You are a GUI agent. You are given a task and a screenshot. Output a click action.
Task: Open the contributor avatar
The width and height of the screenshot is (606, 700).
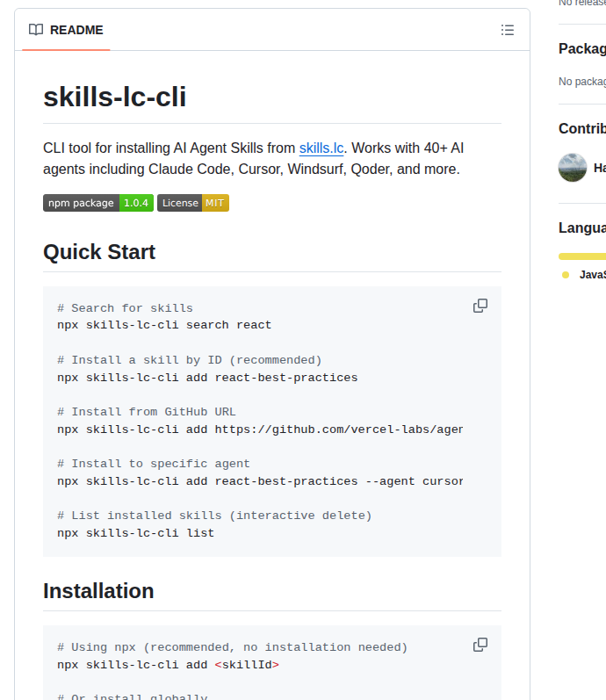coord(573,168)
